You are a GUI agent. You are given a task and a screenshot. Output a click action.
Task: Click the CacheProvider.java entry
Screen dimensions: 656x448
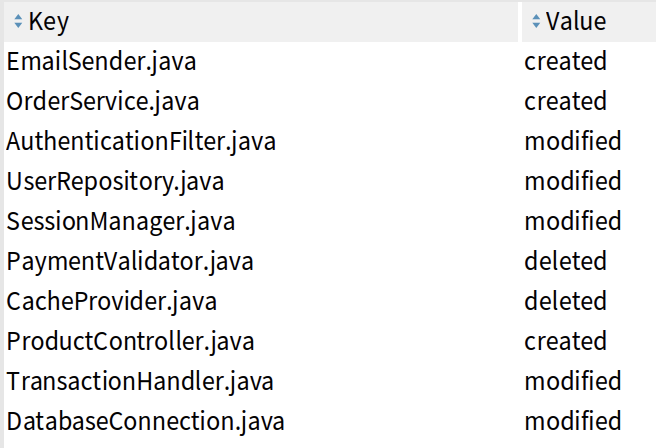coord(112,301)
